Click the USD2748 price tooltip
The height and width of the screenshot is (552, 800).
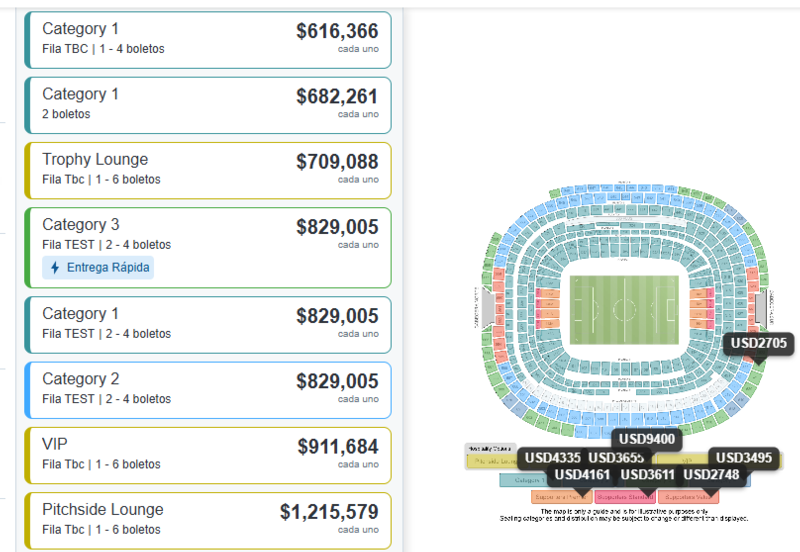[x=712, y=475]
